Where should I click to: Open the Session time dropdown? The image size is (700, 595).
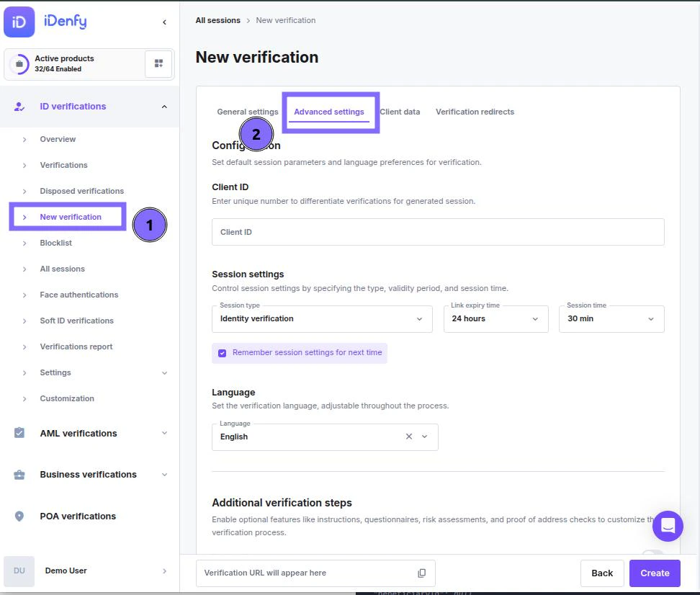point(611,319)
